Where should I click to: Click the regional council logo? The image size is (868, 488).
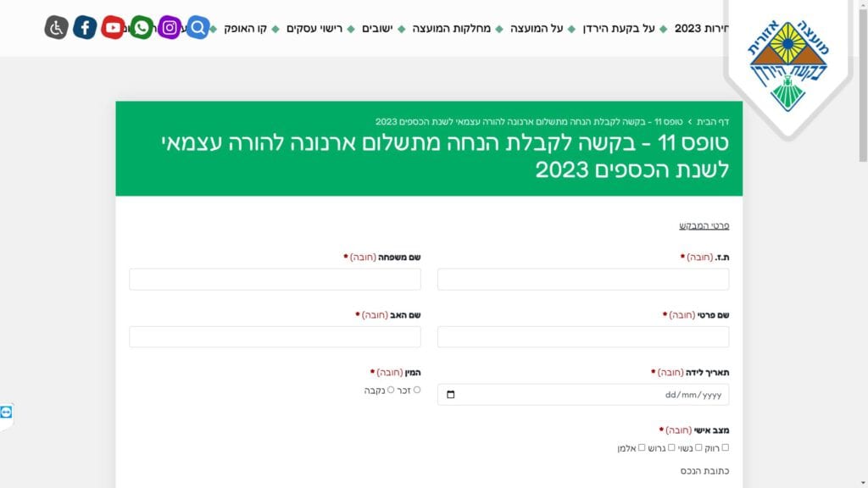coord(788,66)
